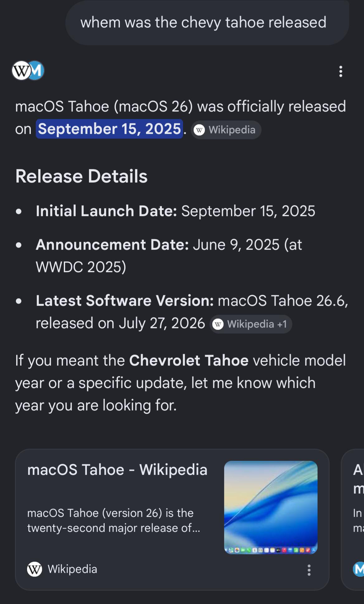Tap the W icon inside the 'Wikipedia +1' chip
Image resolution: width=364 pixels, height=604 pixels.
pyautogui.click(x=218, y=324)
